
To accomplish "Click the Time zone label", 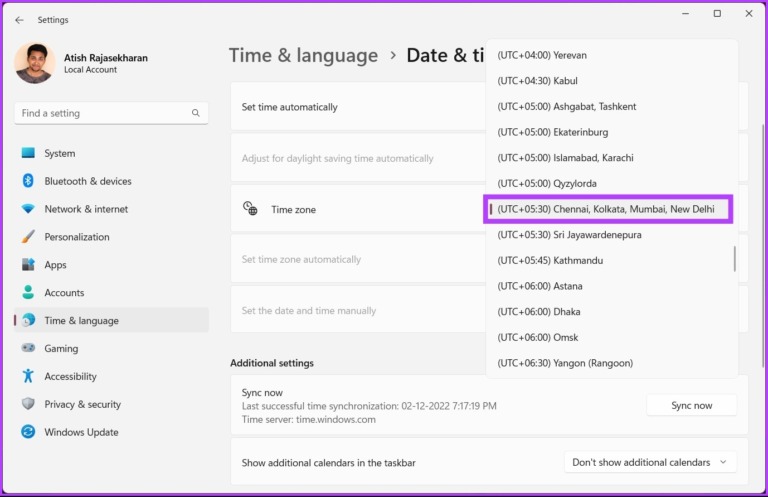I will 293,210.
